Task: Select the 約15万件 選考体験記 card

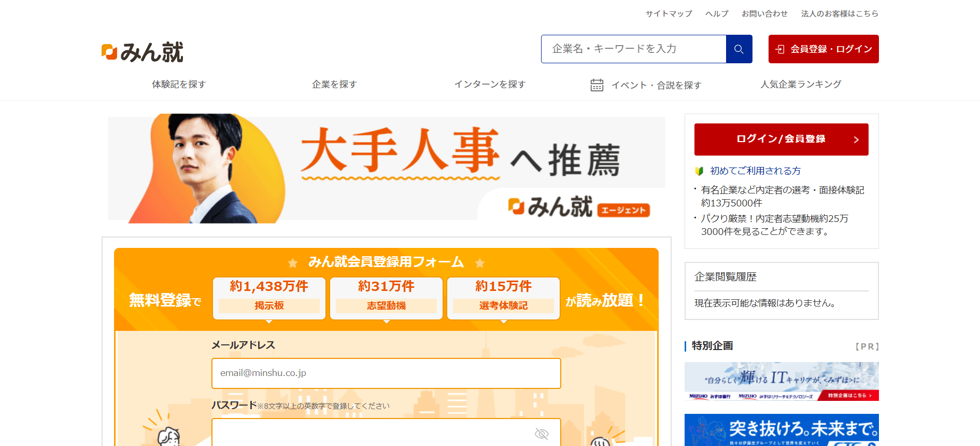Action: pyautogui.click(x=503, y=298)
